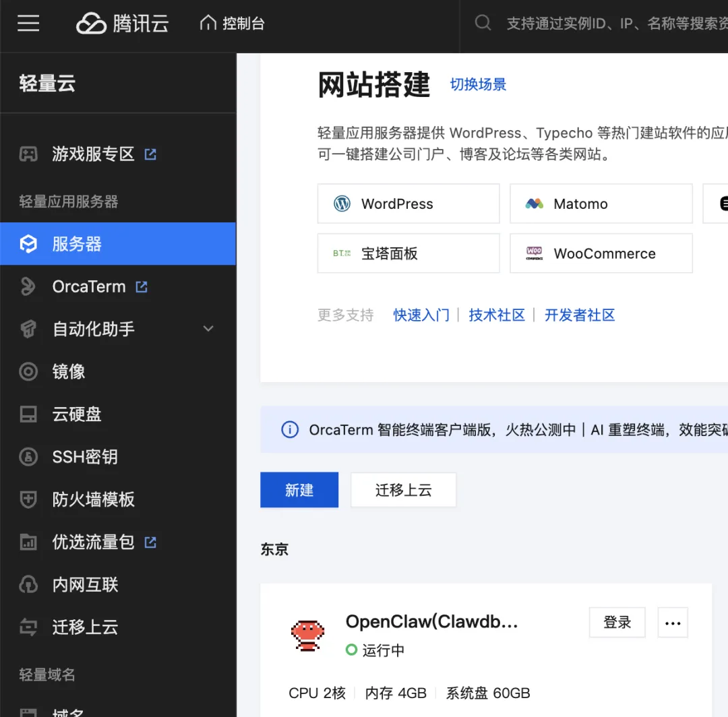Click the 轻量云 sidebar title

(47, 84)
